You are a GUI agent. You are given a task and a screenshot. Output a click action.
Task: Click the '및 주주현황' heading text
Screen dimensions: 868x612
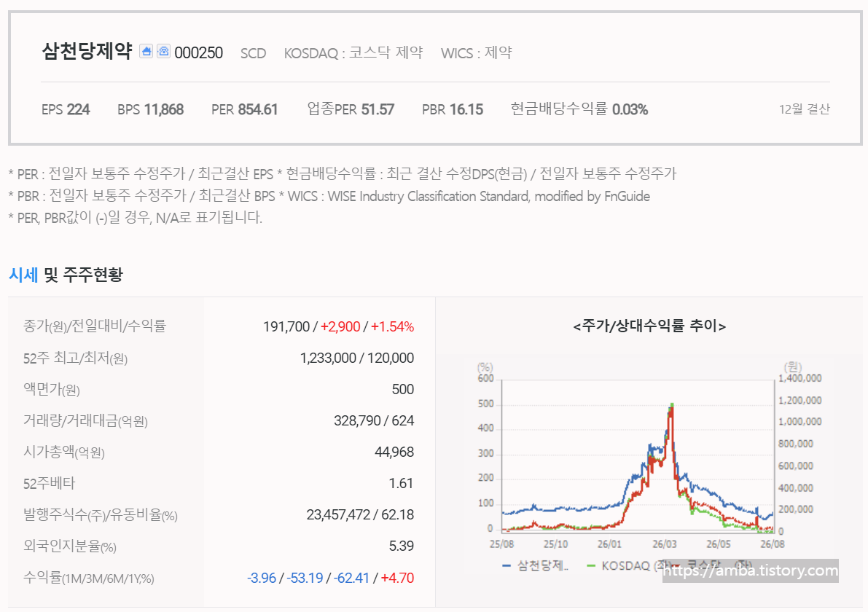(83, 275)
